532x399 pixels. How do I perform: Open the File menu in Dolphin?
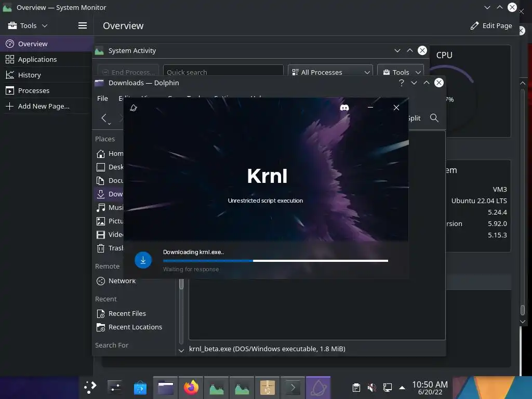coord(102,98)
